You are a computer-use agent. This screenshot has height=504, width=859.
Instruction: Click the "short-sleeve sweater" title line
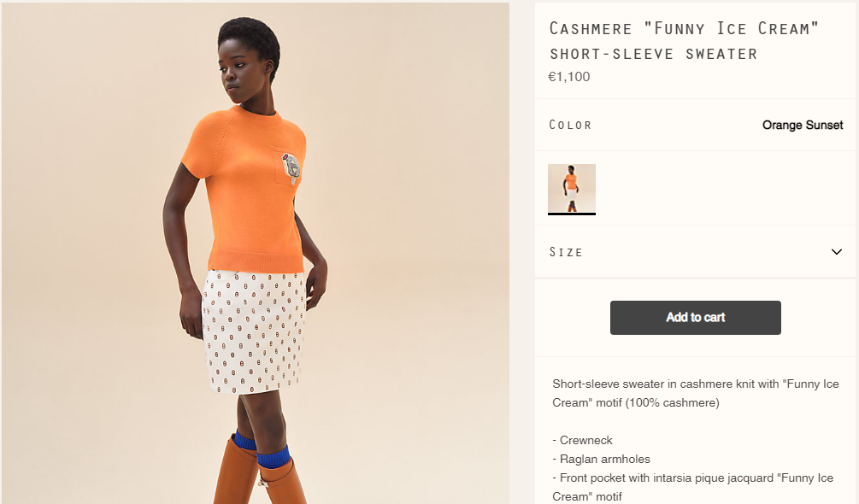point(654,54)
